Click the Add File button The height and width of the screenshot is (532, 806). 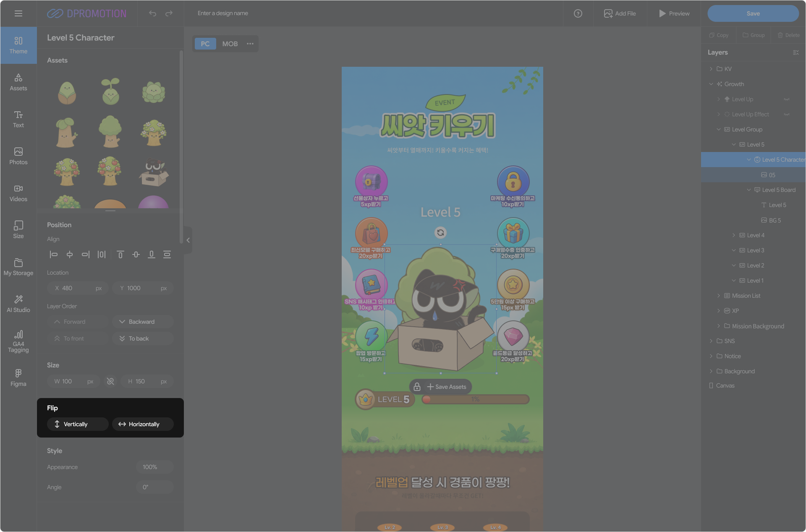(620, 13)
